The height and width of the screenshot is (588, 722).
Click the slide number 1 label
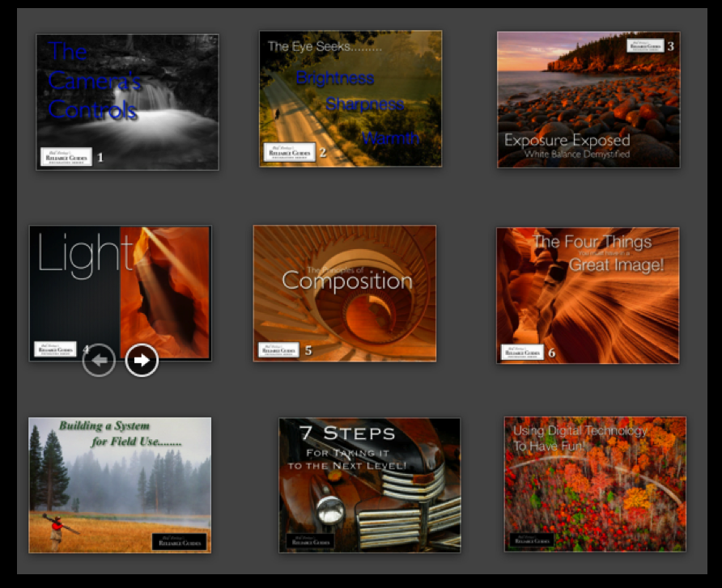pyautogui.click(x=100, y=158)
